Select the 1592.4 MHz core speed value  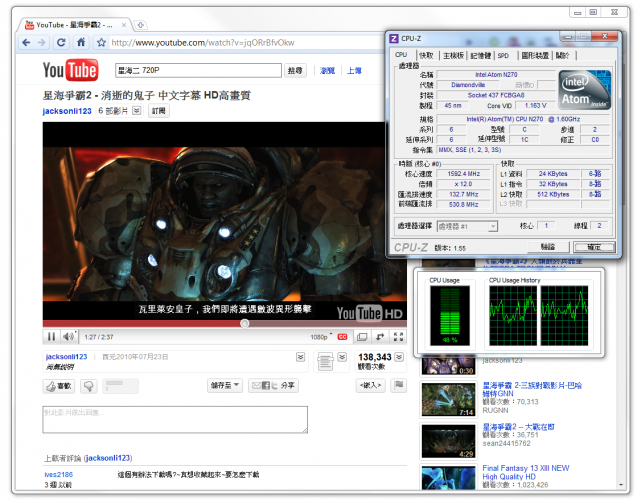(464, 174)
